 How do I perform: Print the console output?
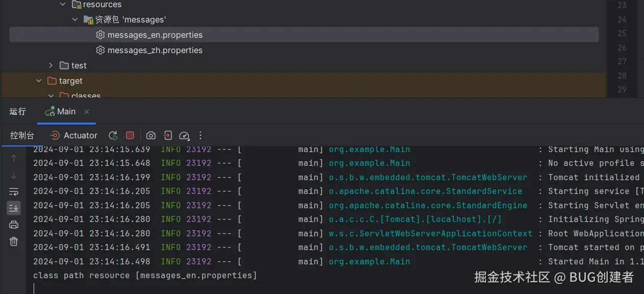tap(14, 225)
